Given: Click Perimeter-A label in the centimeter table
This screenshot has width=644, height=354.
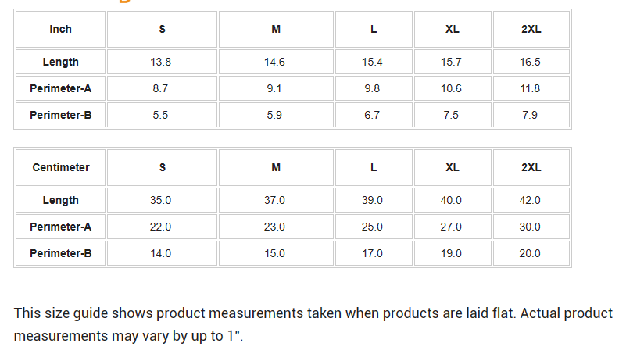Looking at the screenshot, I should click(x=60, y=227).
